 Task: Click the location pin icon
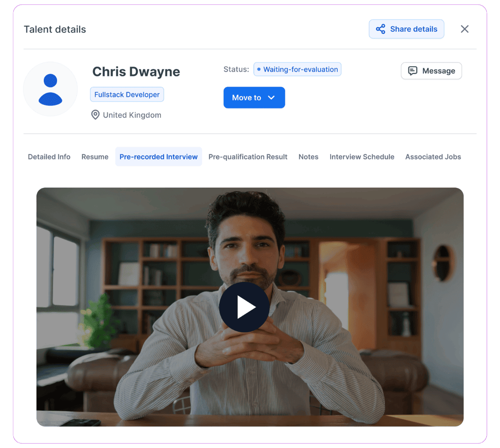(95, 115)
